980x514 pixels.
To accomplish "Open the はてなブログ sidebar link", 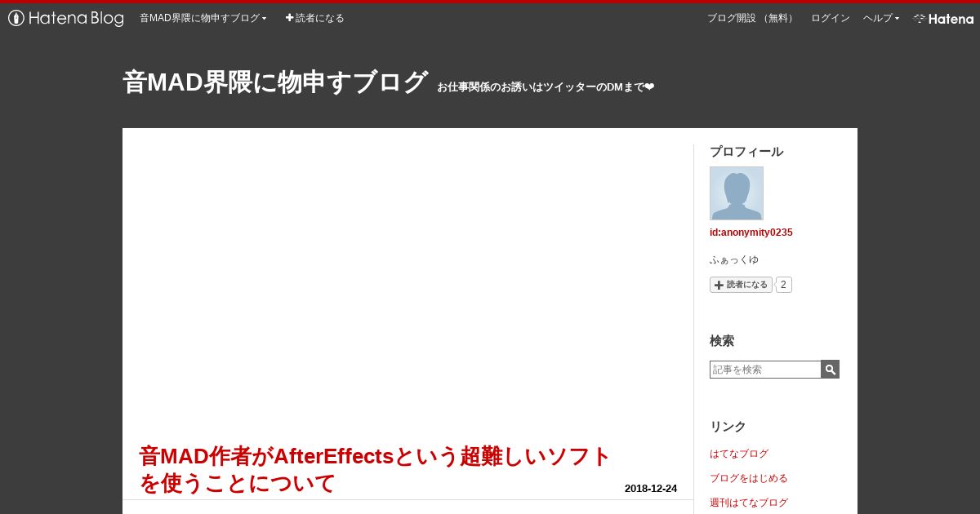I will (x=739, y=454).
